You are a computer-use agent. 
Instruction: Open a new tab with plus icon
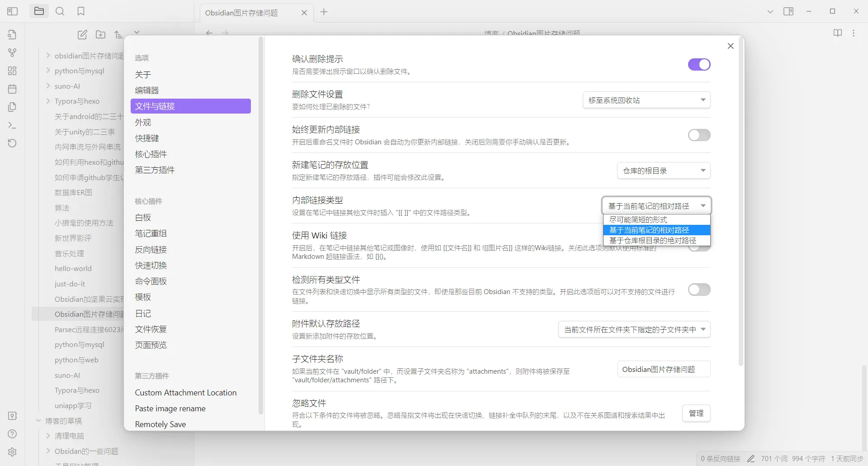coord(324,12)
